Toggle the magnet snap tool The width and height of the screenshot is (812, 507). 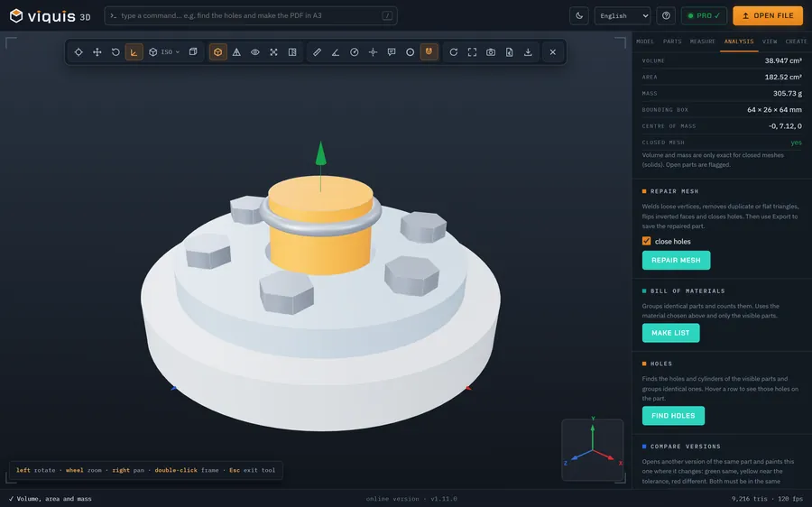pos(429,52)
